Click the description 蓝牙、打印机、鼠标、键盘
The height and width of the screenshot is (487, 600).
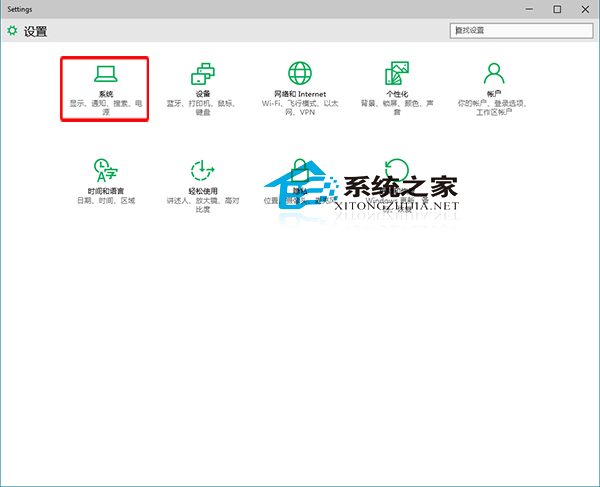click(x=203, y=108)
